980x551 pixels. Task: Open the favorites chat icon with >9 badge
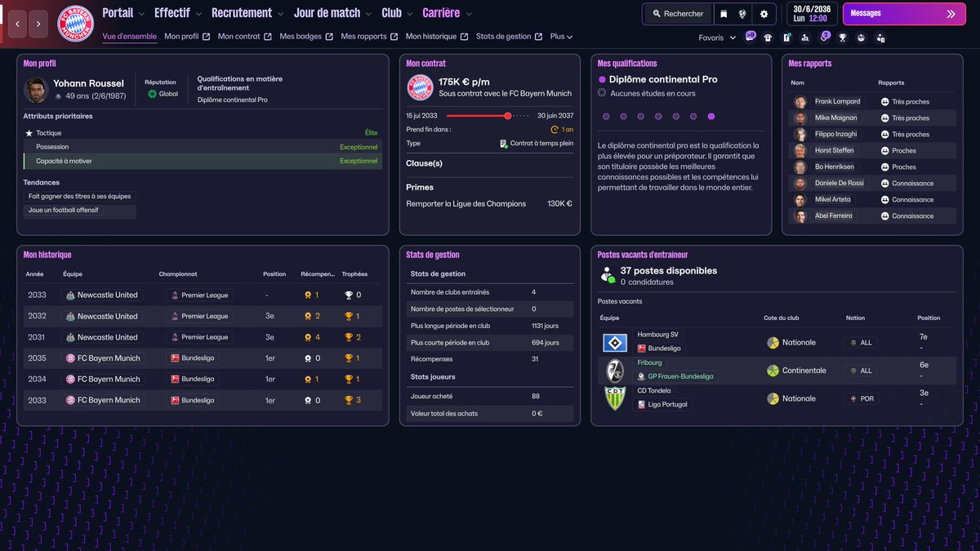(751, 37)
